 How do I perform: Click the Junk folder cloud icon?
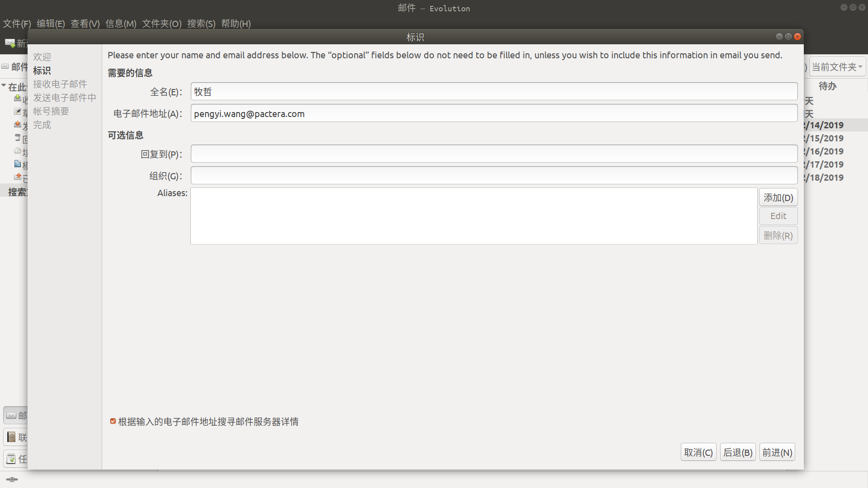tap(18, 150)
